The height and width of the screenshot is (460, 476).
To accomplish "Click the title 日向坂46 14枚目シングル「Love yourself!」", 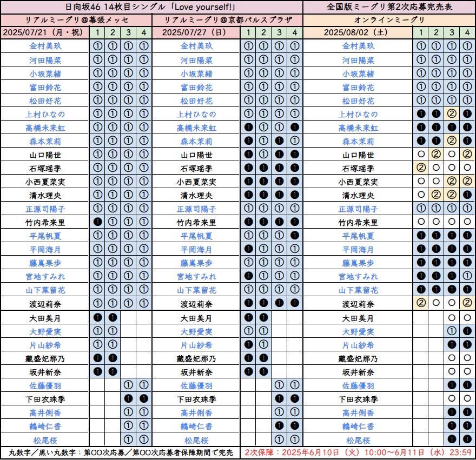I will pyautogui.click(x=150, y=7).
